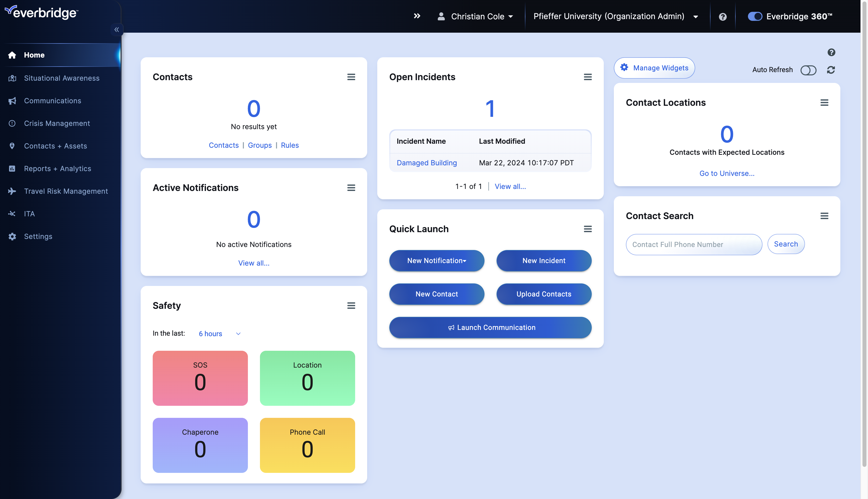Click the double-arrow expand icon in the top bar
The height and width of the screenshot is (499, 868).
click(417, 16)
